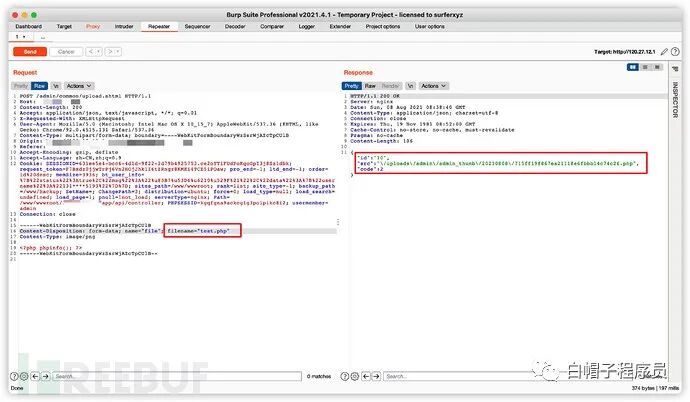Open the Request Actions dropdown
The image size is (690, 402).
(79, 86)
